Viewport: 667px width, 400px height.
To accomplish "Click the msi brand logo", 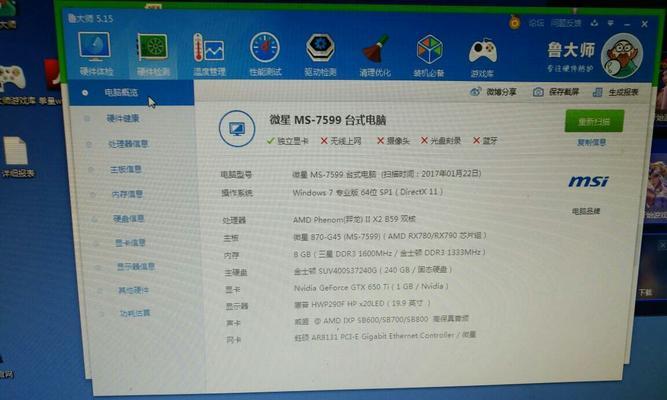I will tap(589, 181).
